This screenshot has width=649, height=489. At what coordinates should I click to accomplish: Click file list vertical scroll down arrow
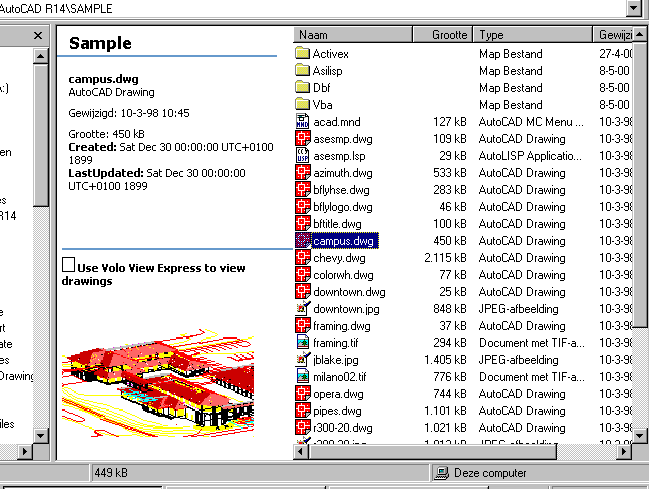coord(639,435)
